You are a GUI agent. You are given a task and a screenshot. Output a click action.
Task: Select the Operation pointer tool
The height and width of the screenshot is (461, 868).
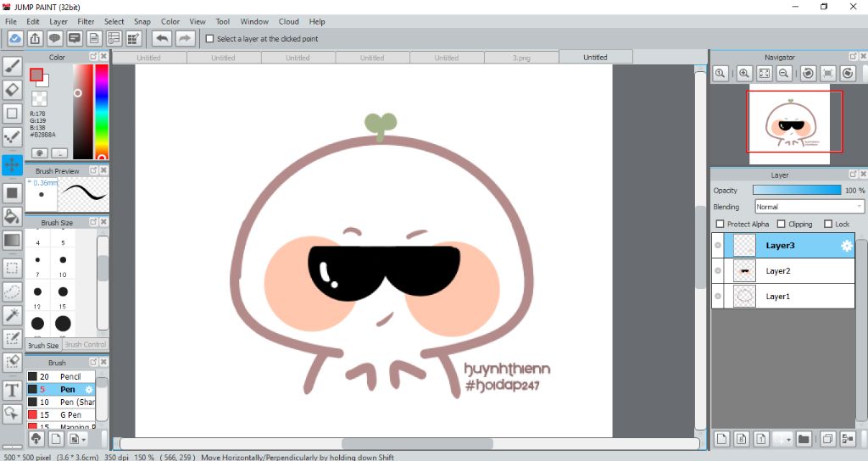pyautogui.click(x=12, y=413)
